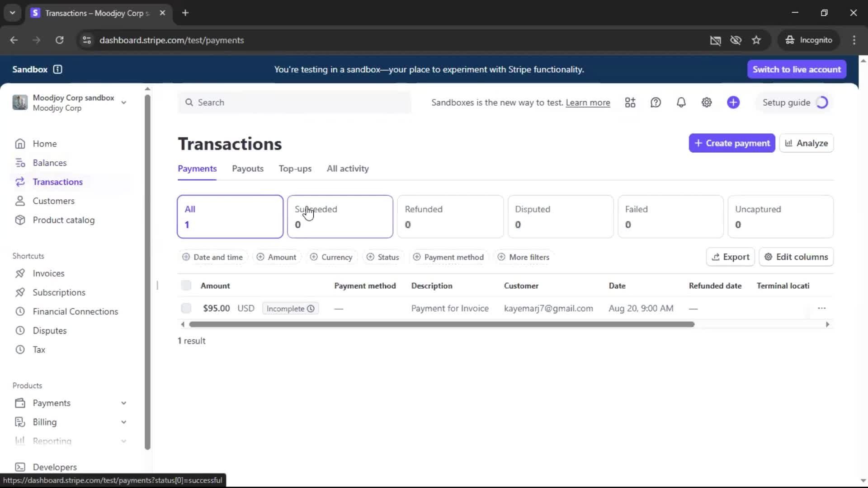Follow the Learn more link
The width and height of the screenshot is (868, 488).
[587, 103]
